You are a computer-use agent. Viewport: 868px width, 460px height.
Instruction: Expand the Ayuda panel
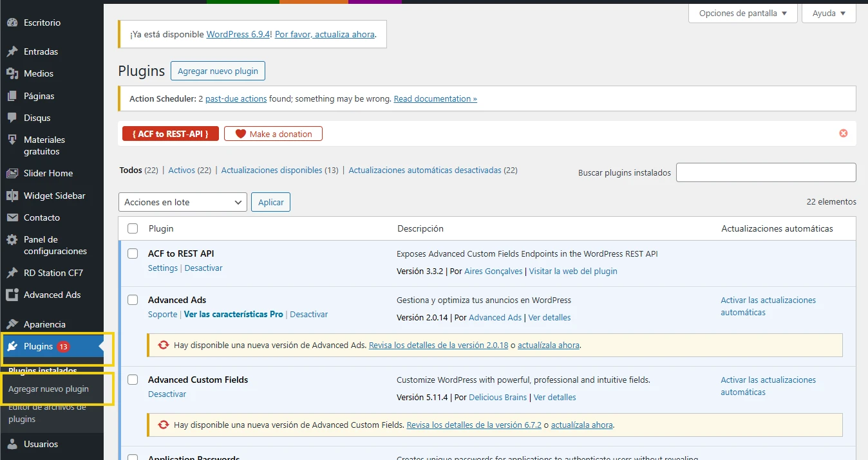click(829, 13)
